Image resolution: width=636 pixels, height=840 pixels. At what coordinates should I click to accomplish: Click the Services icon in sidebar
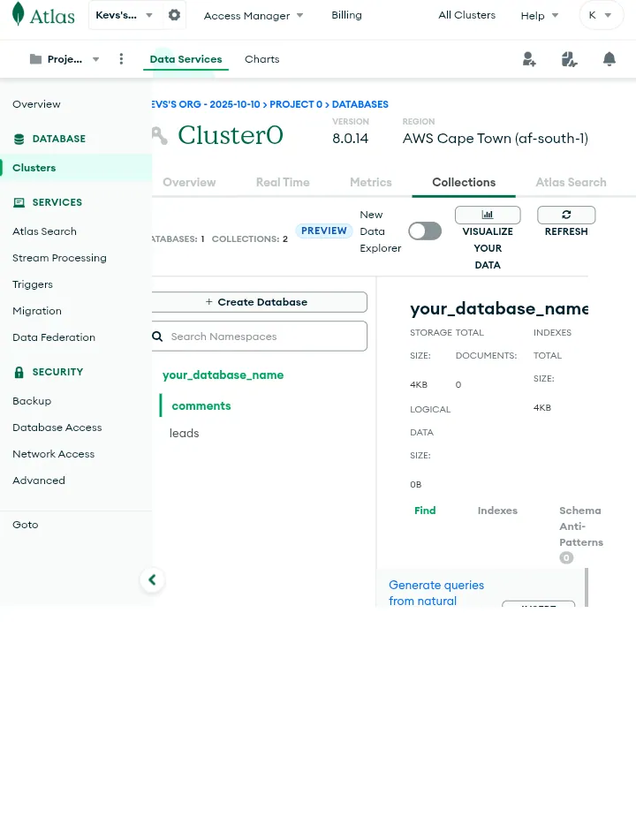tap(19, 202)
